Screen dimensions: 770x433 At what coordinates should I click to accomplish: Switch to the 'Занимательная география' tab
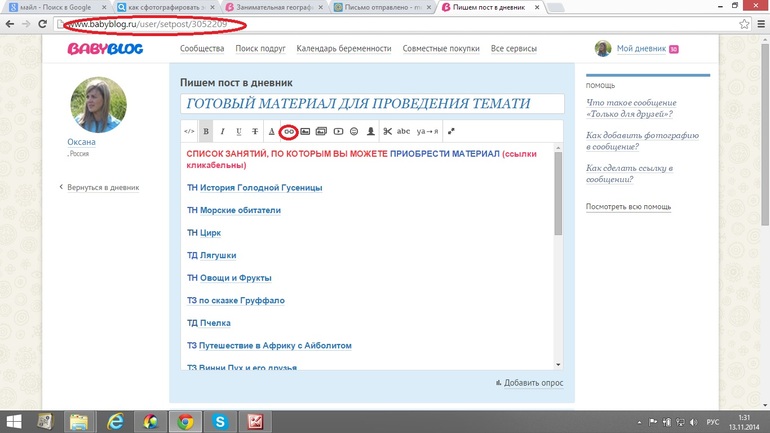point(273,7)
